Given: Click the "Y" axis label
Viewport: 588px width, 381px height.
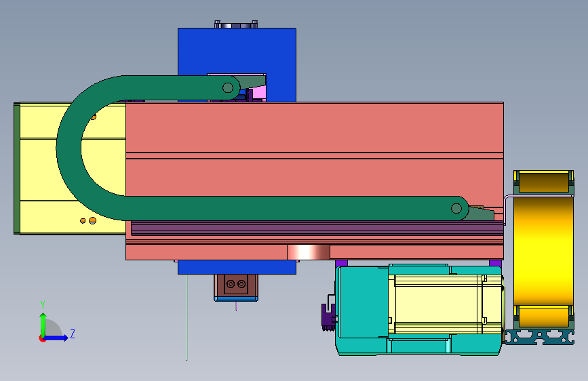Looking at the screenshot, I should [x=43, y=304].
